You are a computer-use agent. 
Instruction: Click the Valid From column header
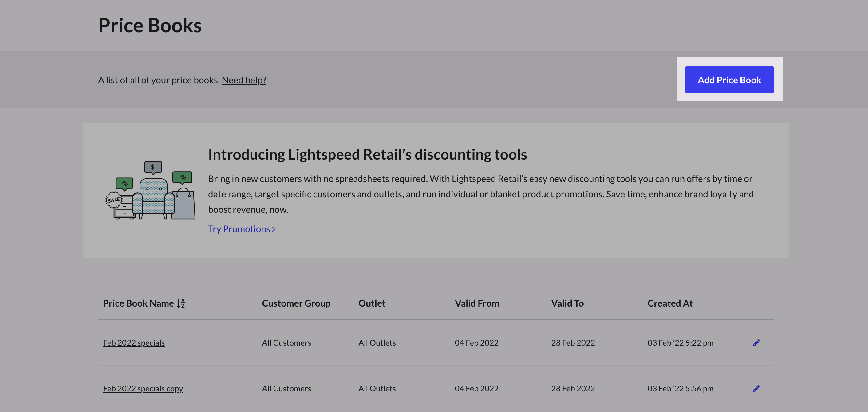(476, 303)
